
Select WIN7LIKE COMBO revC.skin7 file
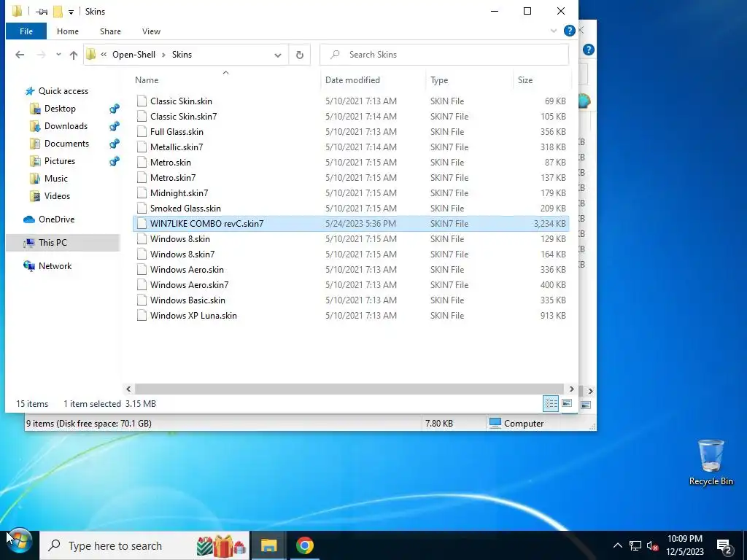(351, 224)
